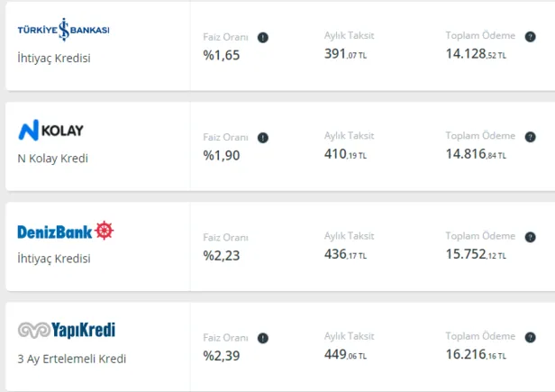Open the Faiz Oranı info icon for N Kolay
This screenshot has width=555, height=392.
[263, 138]
